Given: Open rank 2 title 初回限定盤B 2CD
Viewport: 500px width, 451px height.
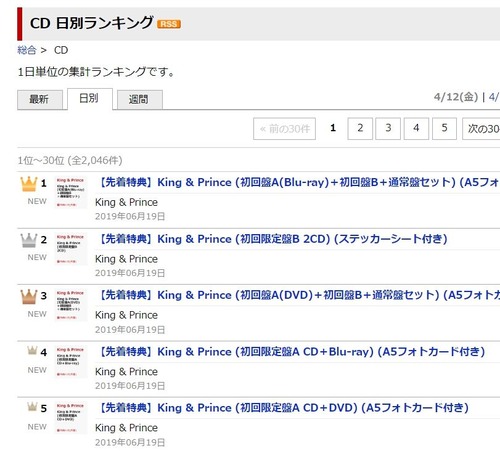Looking at the screenshot, I should (x=273, y=239).
